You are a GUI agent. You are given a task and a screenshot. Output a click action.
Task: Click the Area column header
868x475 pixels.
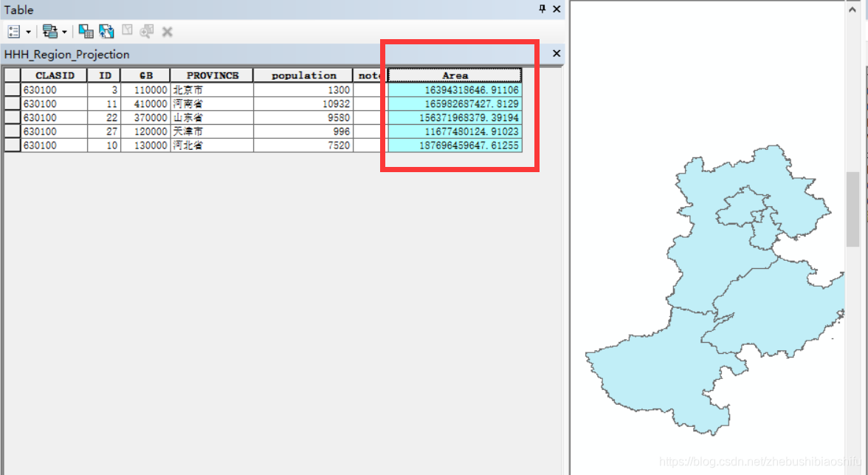(x=455, y=75)
